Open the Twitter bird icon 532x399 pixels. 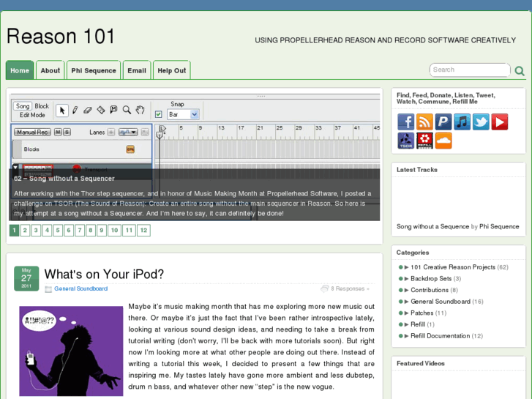pyautogui.click(x=481, y=122)
